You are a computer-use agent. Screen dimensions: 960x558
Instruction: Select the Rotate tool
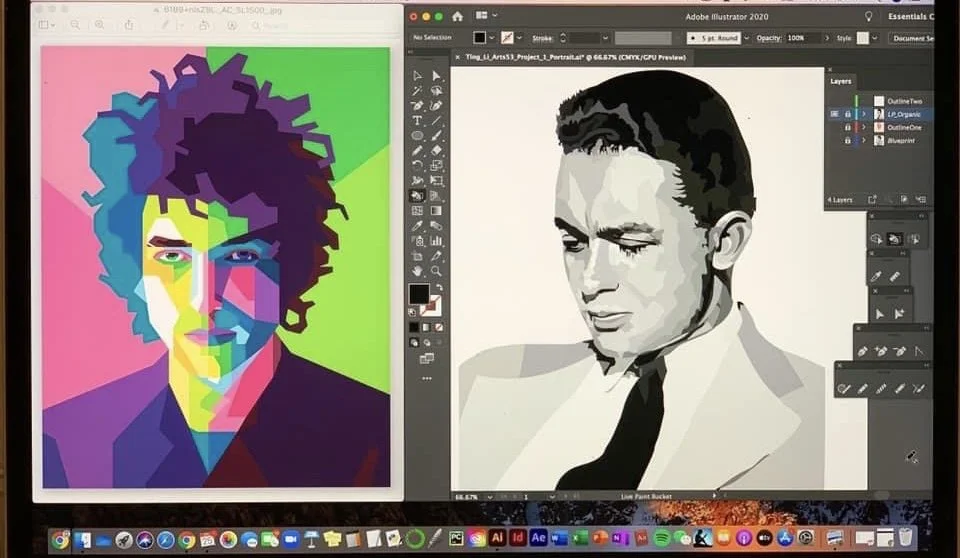[418, 165]
